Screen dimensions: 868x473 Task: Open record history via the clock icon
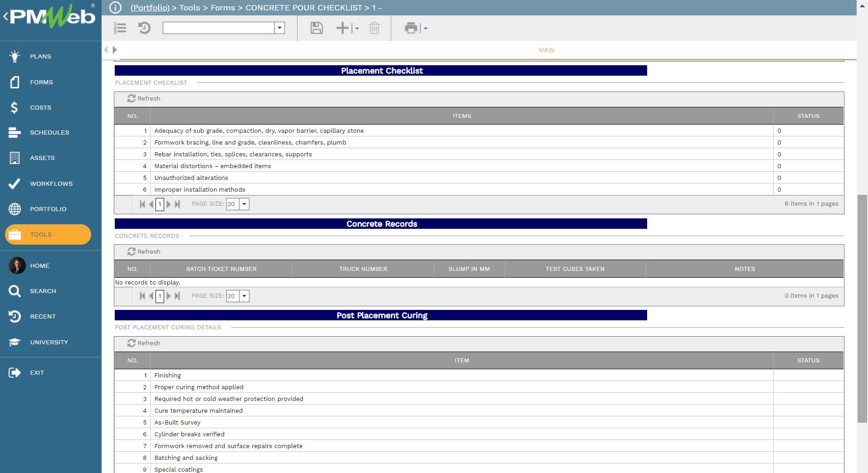pyautogui.click(x=144, y=28)
